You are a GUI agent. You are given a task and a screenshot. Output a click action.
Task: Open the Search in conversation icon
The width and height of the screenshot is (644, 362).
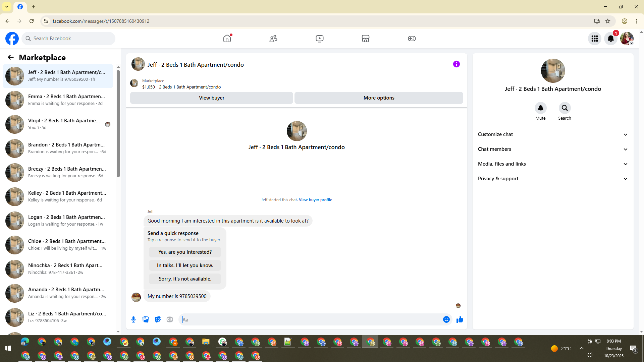coord(565,108)
